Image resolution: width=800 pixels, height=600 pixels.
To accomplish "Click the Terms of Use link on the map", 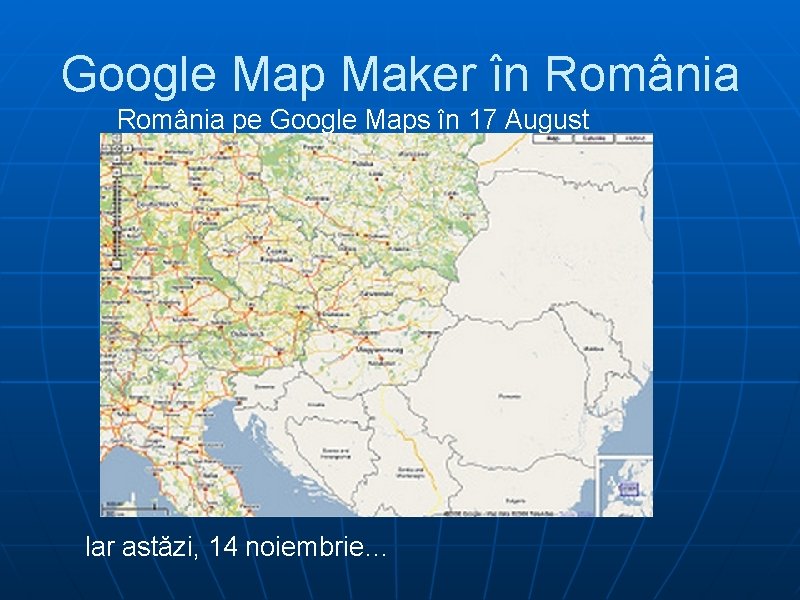I will click(575, 513).
